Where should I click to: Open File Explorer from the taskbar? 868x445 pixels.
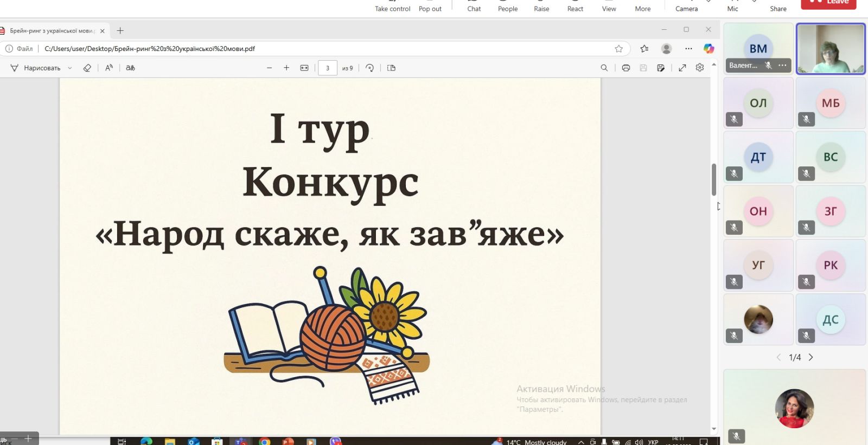tap(170, 441)
